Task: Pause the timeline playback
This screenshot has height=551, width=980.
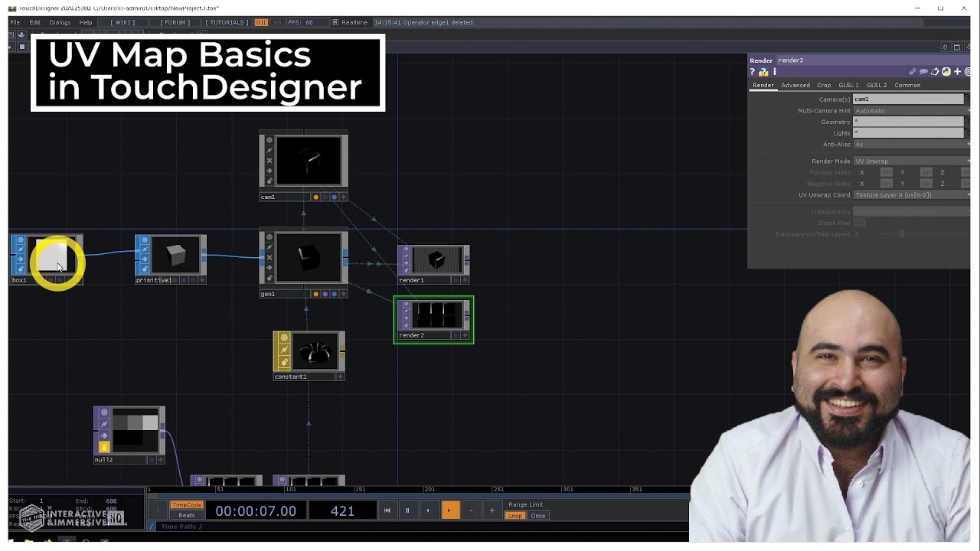Action: click(x=407, y=510)
